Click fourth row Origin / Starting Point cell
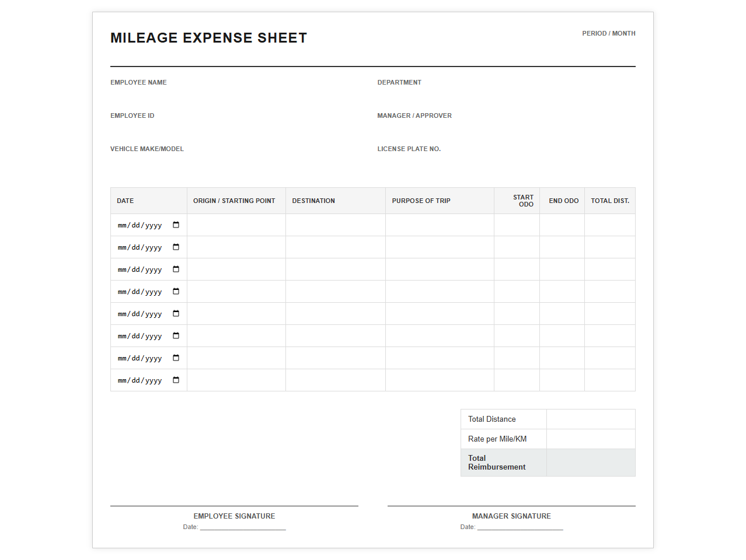Image resolution: width=746 pixels, height=560 pixels. coord(236,292)
